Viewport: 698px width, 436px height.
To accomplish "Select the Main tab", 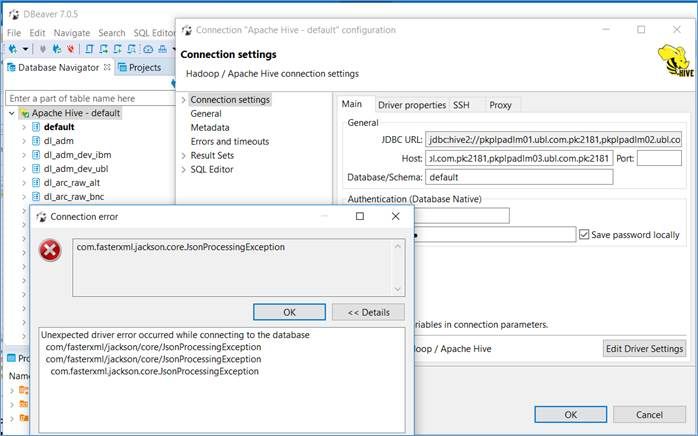I will point(352,104).
